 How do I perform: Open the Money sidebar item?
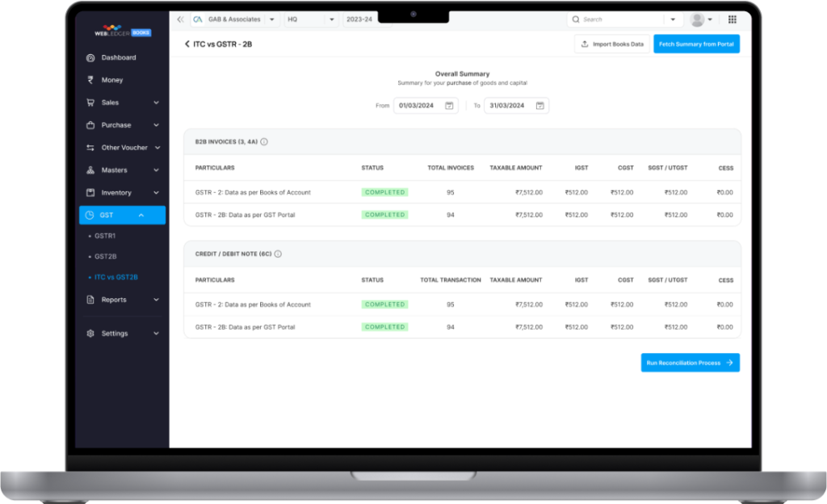click(112, 80)
